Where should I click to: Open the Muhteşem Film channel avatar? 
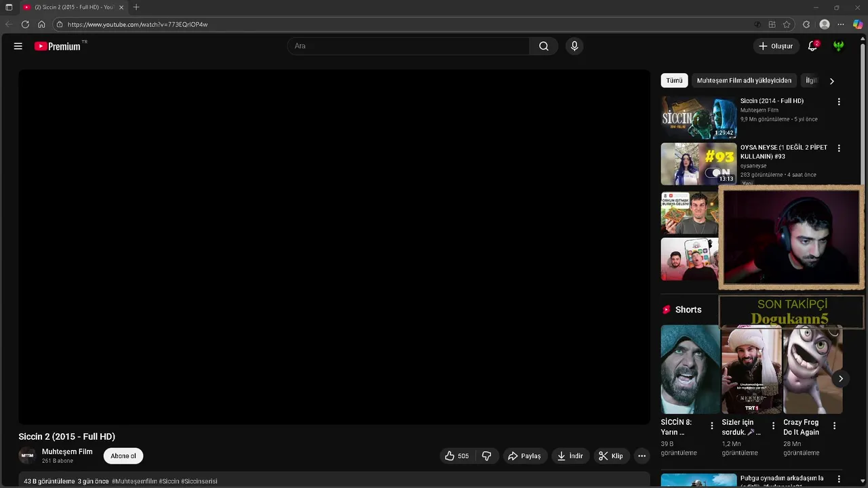(x=27, y=456)
